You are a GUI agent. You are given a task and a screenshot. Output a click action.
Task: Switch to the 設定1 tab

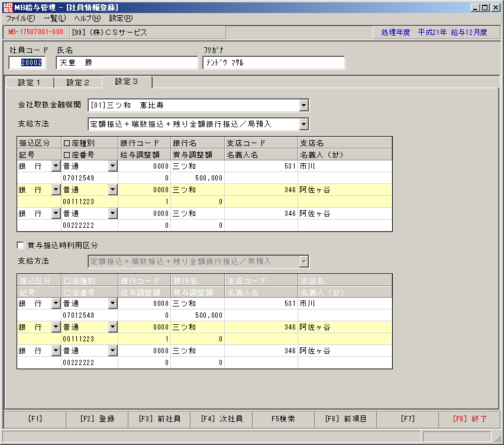pyautogui.click(x=30, y=83)
